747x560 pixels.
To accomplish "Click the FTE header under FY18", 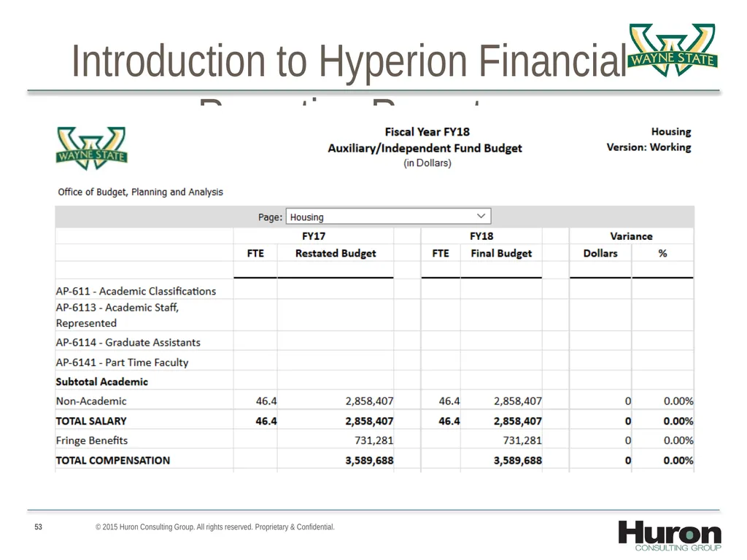I will point(441,253).
